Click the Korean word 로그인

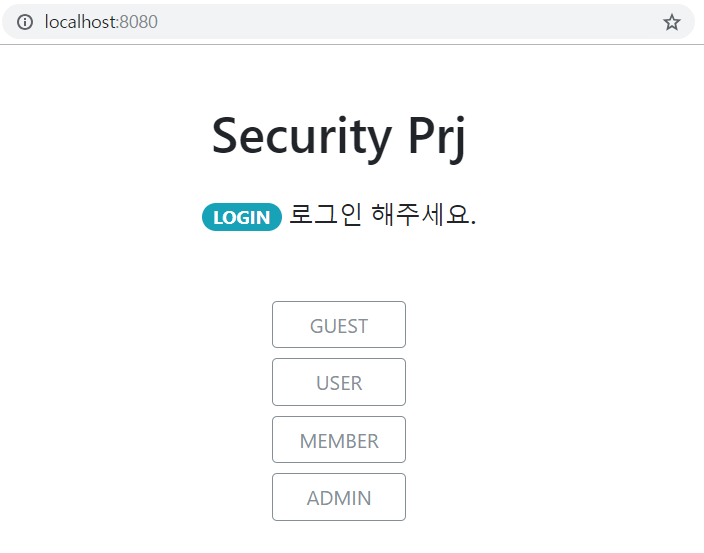tap(325, 215)
